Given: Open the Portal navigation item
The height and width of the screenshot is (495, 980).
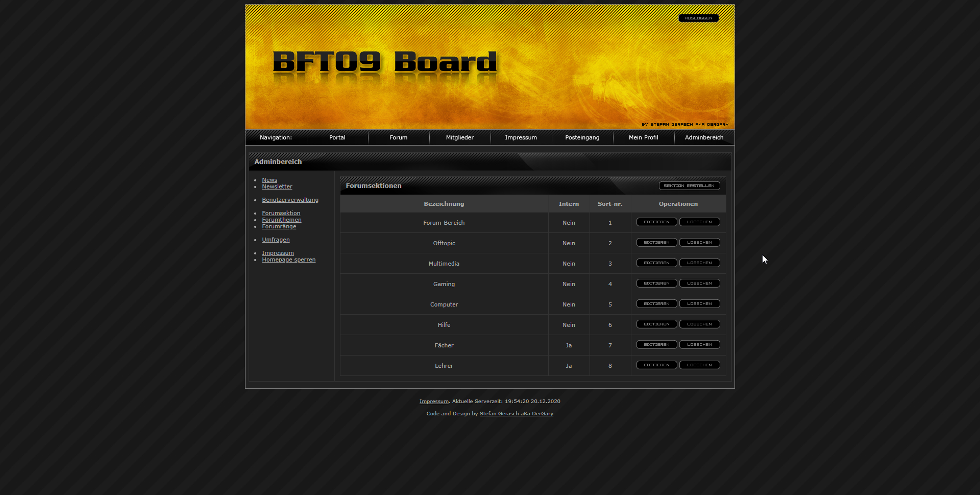Looking at the screenshot, I should [x=337, y=137].
